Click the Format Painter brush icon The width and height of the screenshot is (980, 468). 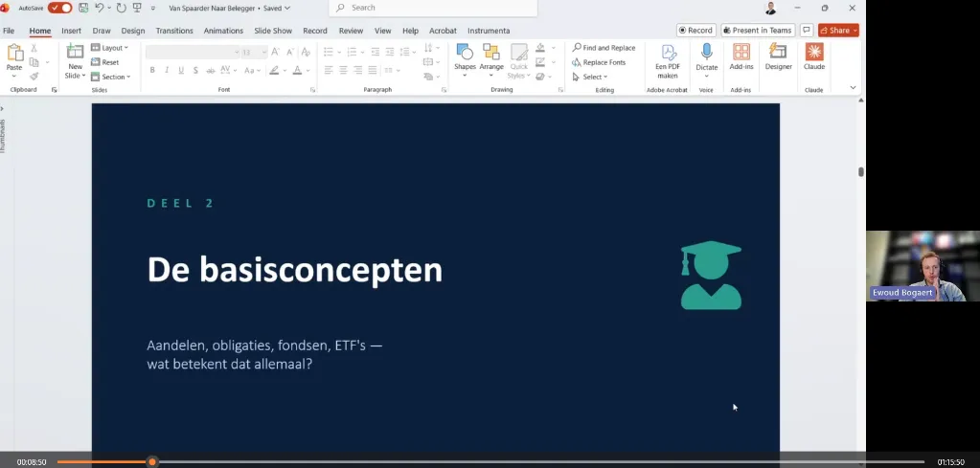(x=34, y=77)
